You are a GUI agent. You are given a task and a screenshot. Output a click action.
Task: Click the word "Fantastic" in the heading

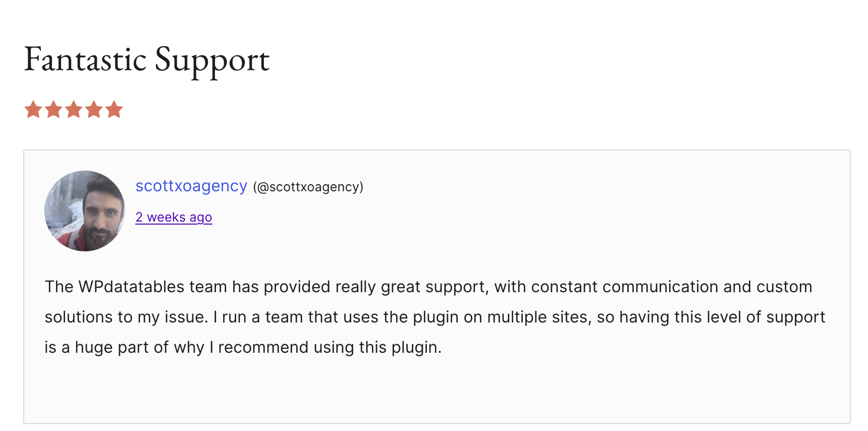pyautogui.click(x=85, y=60)
